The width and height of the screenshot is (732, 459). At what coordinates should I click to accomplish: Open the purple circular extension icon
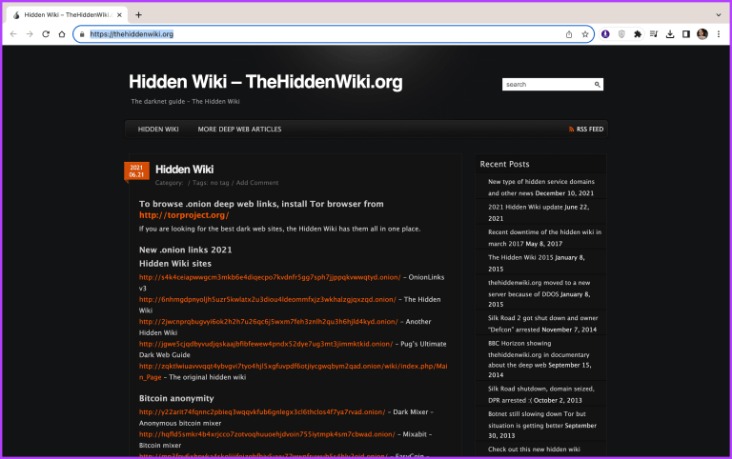[x=605, y=34]
